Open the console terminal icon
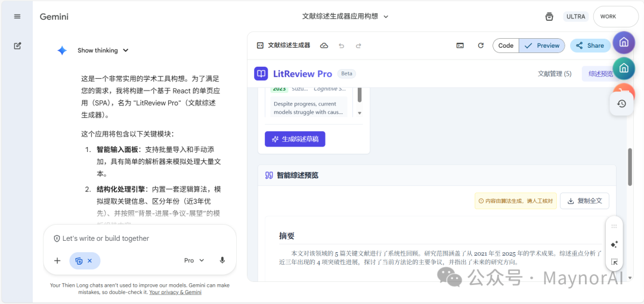Viewport: 644px width, 304px height. [460, 45]
